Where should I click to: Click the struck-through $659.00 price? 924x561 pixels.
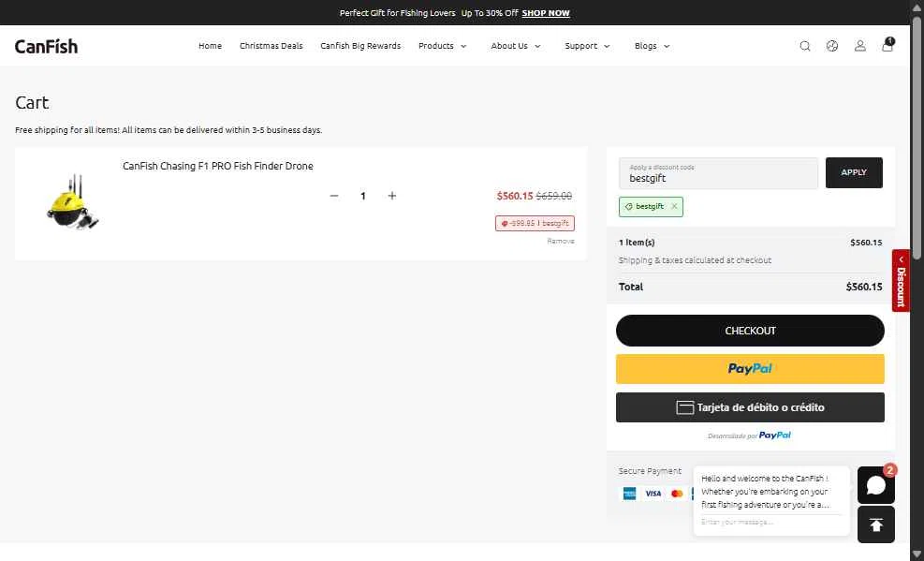point(553,196)
